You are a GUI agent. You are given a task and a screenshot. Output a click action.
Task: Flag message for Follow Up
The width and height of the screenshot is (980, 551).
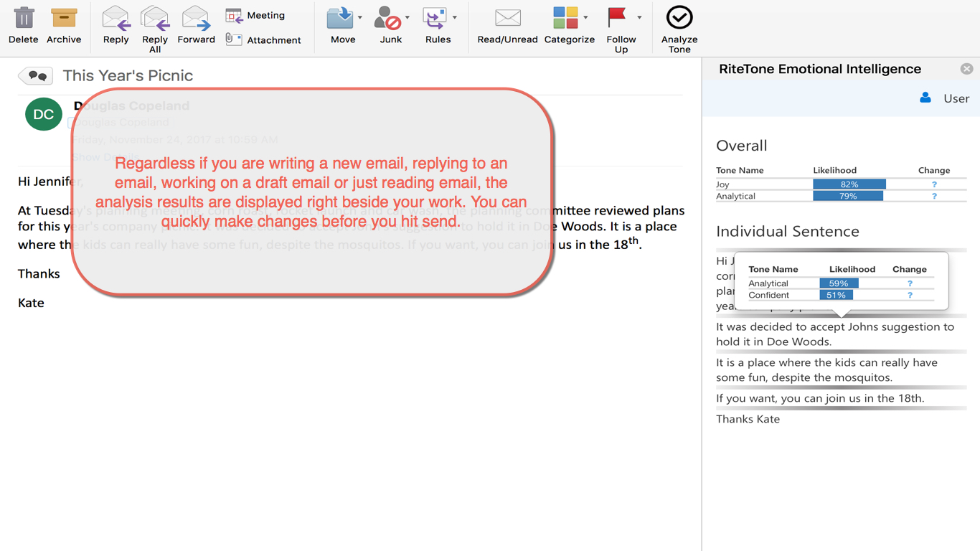coord(621,29)
